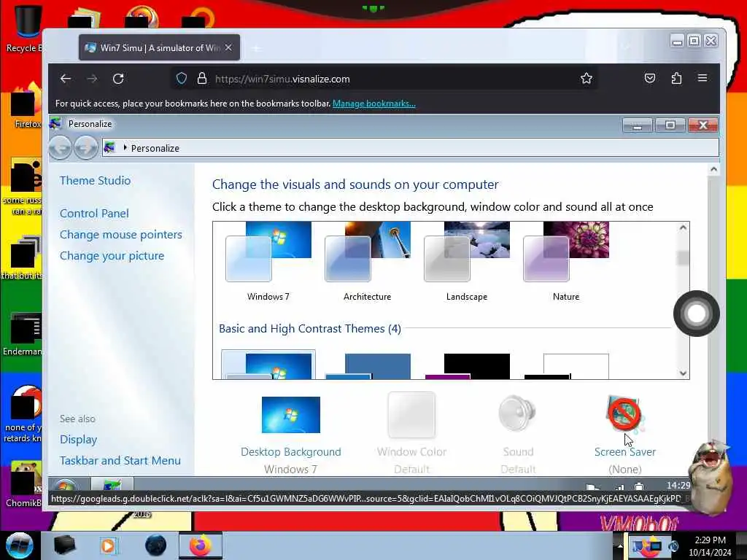The width and height of the screenshot is (747, 560).
Task: Open the Firefox desktop shortcut
Action: (x=26, y=106)
